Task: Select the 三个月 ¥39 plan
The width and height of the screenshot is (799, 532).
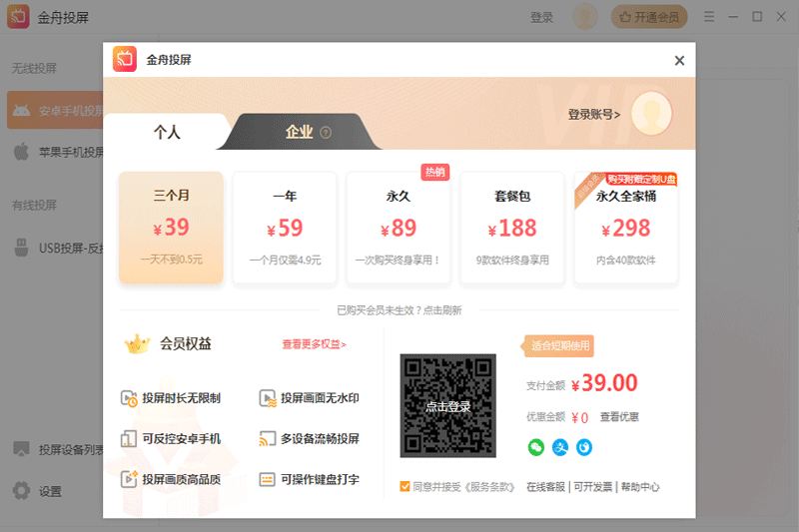Action: pos(171,228)
